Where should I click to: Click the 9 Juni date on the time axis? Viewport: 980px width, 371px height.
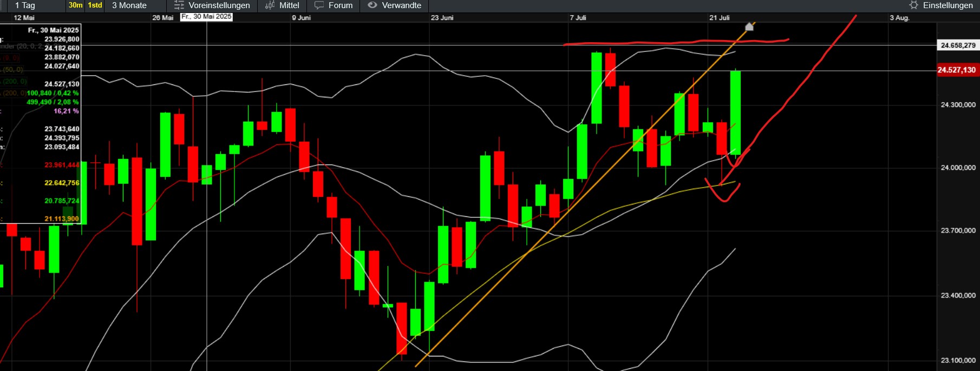301,18
